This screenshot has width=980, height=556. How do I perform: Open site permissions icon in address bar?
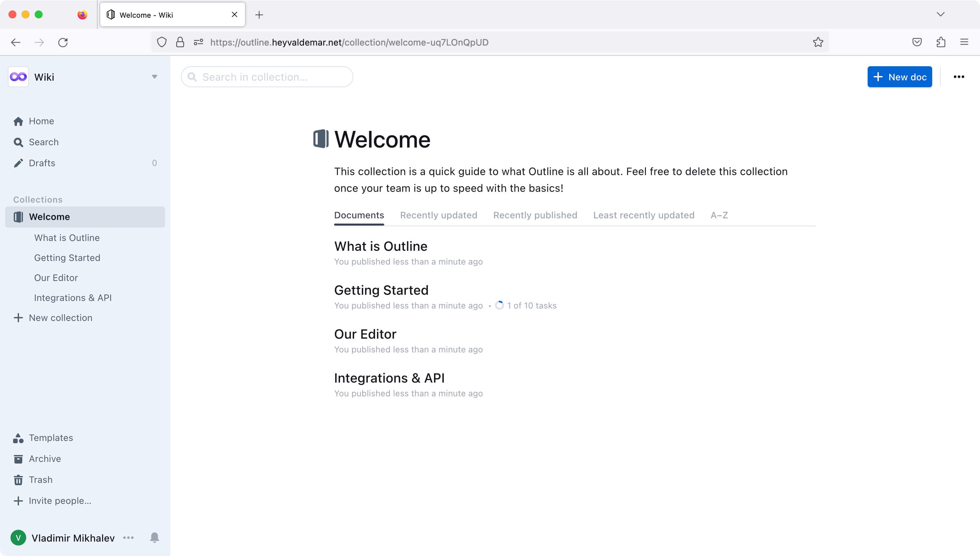coord(198,42)
